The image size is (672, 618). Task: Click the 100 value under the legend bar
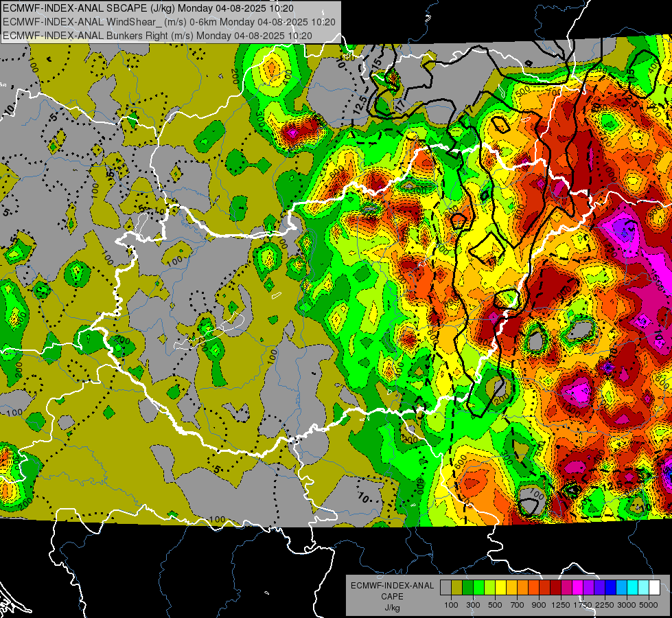pos(451,605)
